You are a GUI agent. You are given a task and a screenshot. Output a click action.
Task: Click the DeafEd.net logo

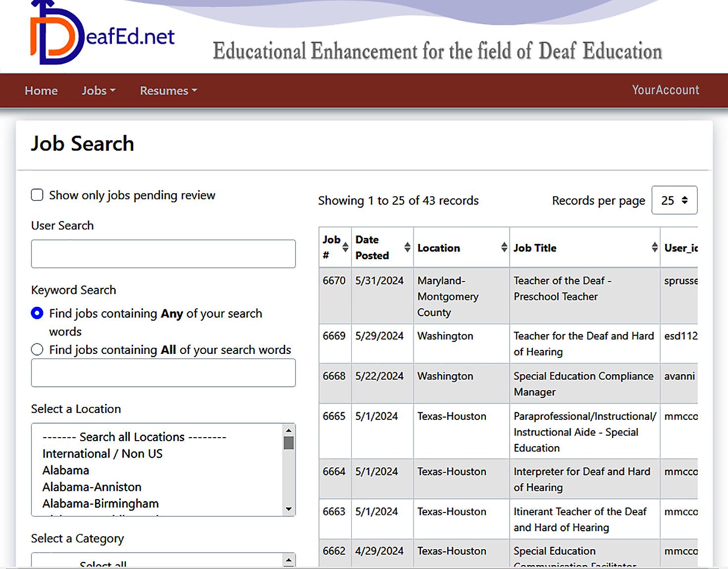tap(103, 33)
